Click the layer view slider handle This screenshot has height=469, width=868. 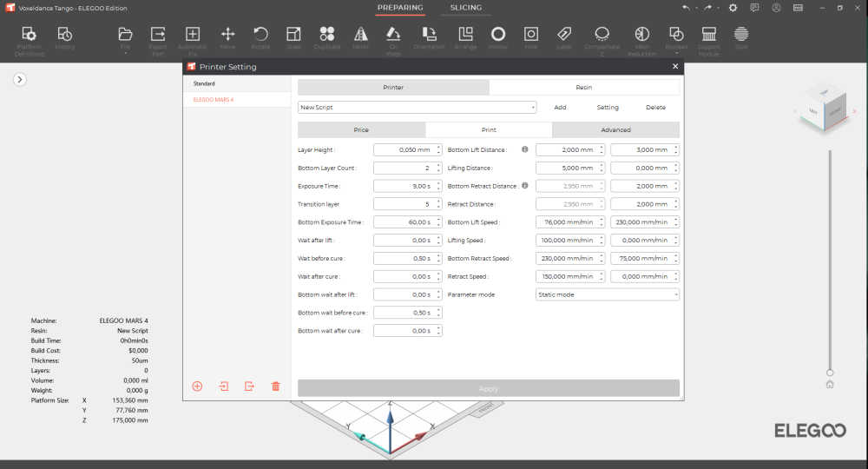(830, 373)
